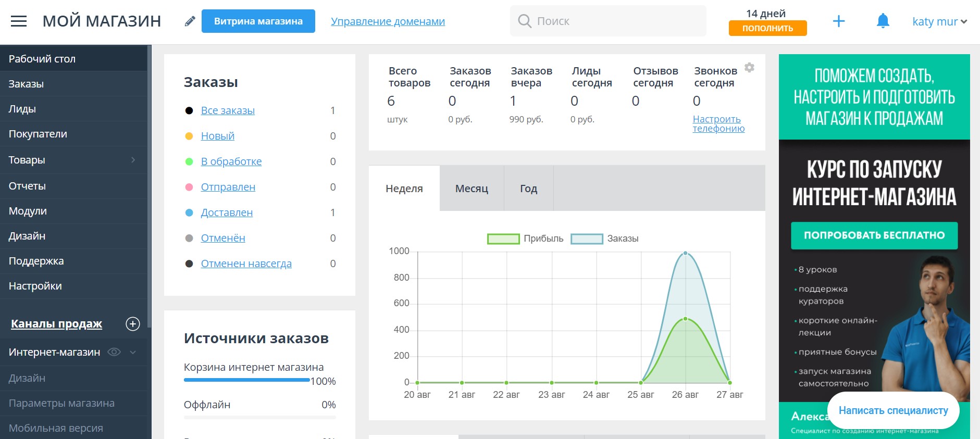Open Отправлен orders link

(x=228, y=187)
